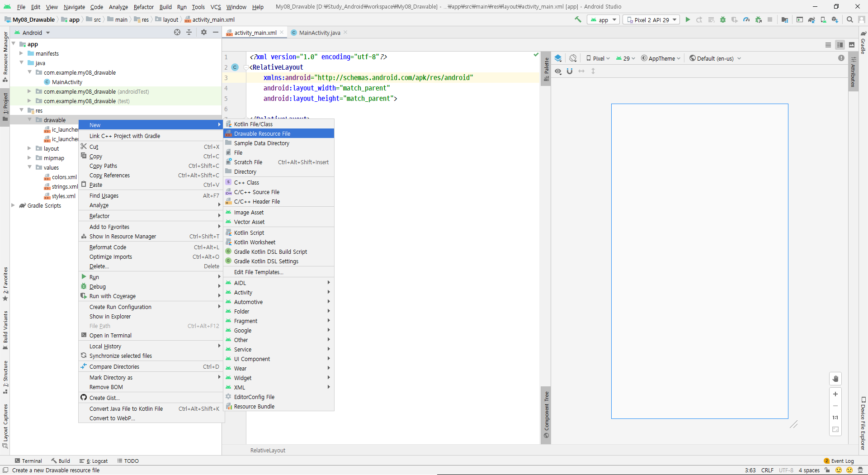
Task: Switch to MainActivity.java editor tab
Action: (319, 33)
